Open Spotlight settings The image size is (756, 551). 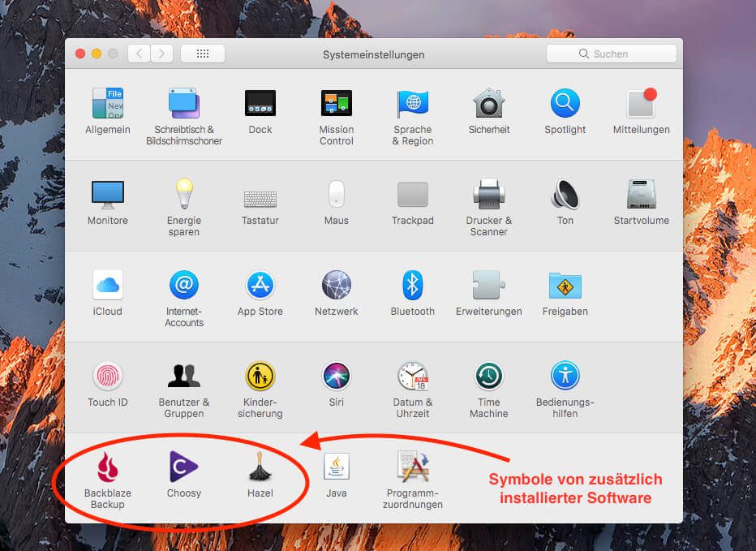(x=565, y=103)
